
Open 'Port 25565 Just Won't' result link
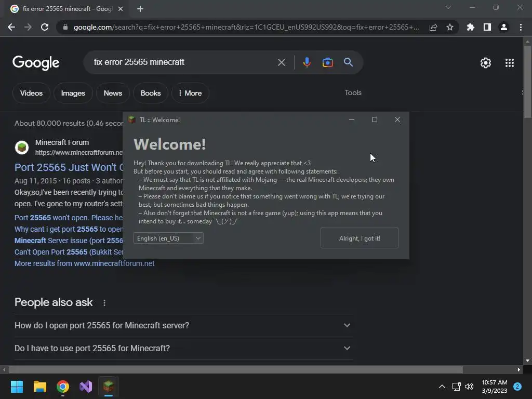click(x=69, y=167)
